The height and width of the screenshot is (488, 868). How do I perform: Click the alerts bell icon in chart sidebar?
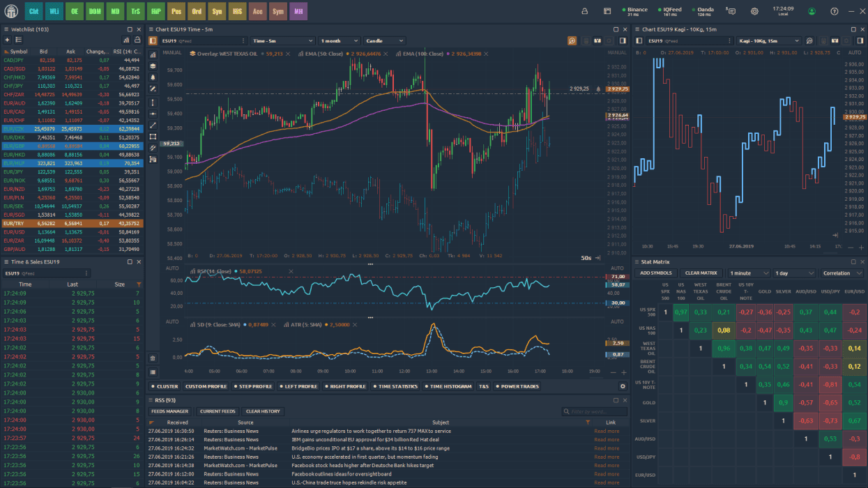pos(153,77)
